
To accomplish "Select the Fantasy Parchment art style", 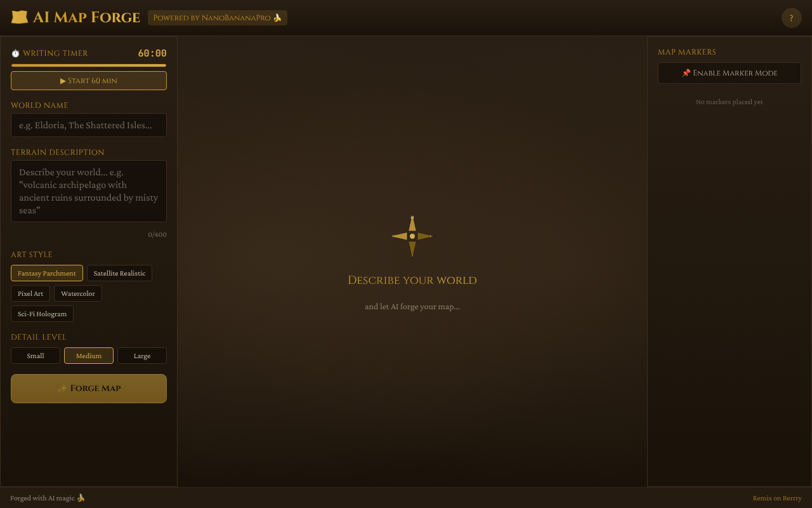I will (x=47, y=273).
